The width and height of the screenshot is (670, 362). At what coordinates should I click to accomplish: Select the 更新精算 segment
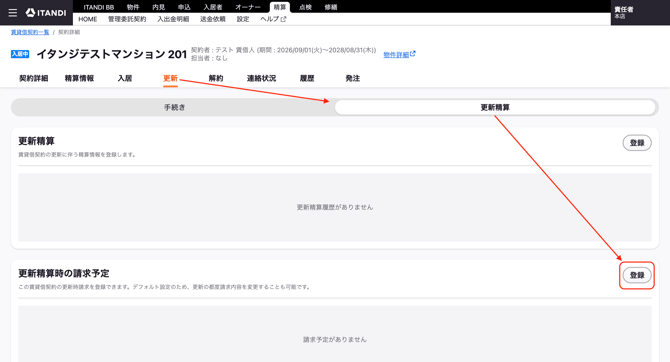pos(495,107)
